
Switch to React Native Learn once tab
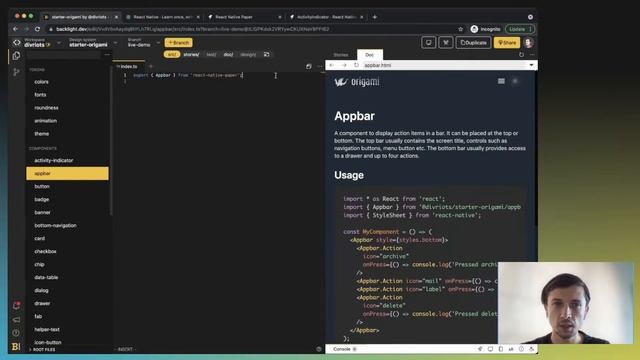click(x=163, y=17)
